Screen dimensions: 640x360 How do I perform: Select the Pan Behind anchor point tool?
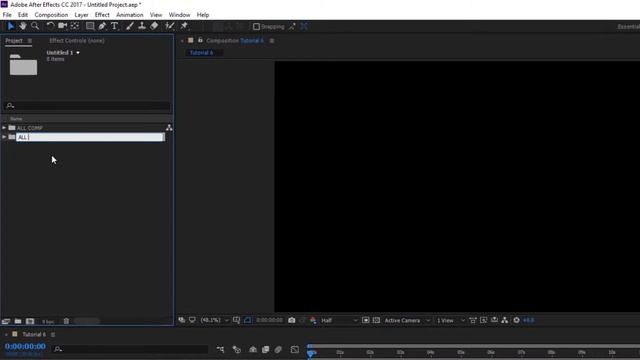tap(75, 26)
